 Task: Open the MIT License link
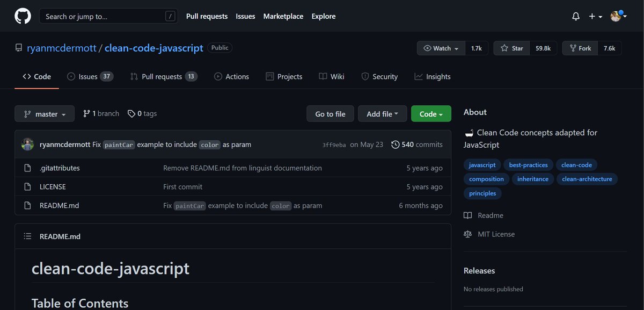pyautogui.click(x=489, y=234)
